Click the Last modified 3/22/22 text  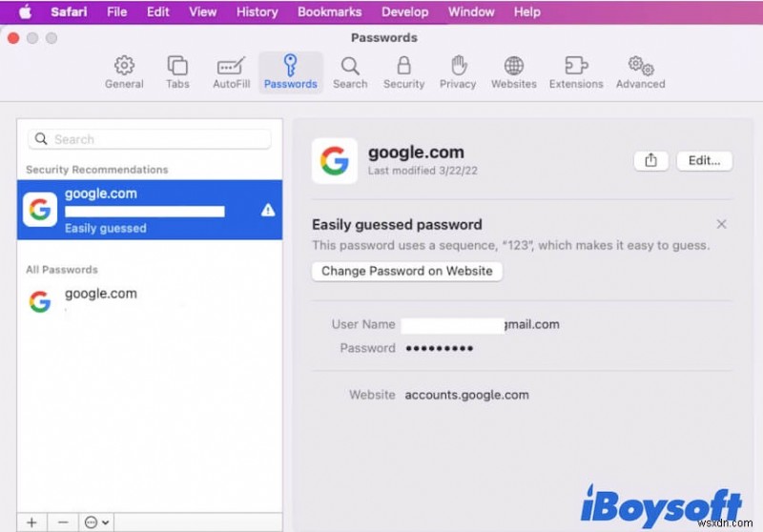point(423,171)
